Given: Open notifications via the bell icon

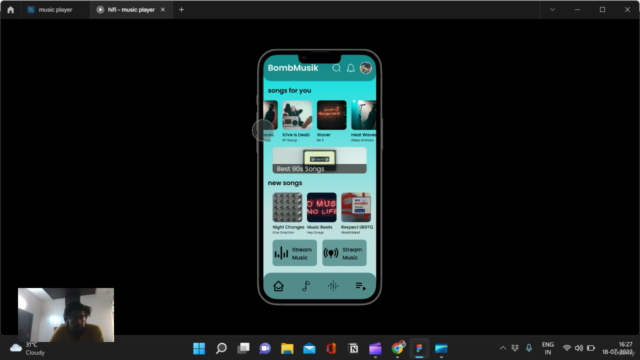Looking at the screenshot, I should click(x=351, y=68).
